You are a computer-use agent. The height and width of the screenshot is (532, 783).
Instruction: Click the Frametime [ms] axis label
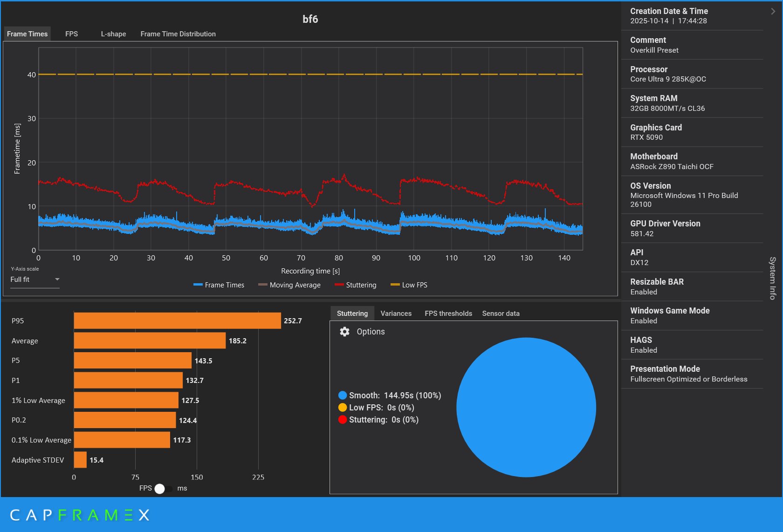pos(17,149)
